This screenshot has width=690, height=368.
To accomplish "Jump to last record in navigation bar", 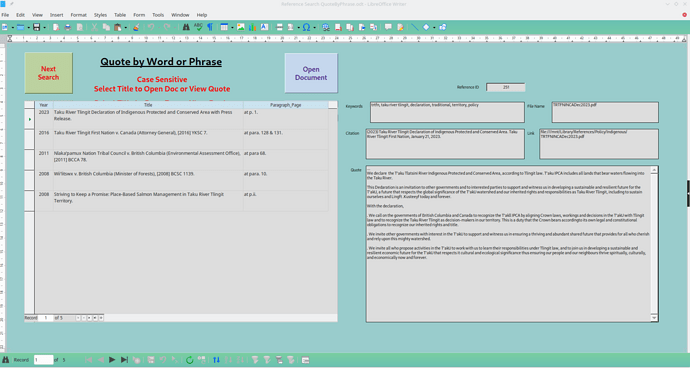I will [124, 360].
